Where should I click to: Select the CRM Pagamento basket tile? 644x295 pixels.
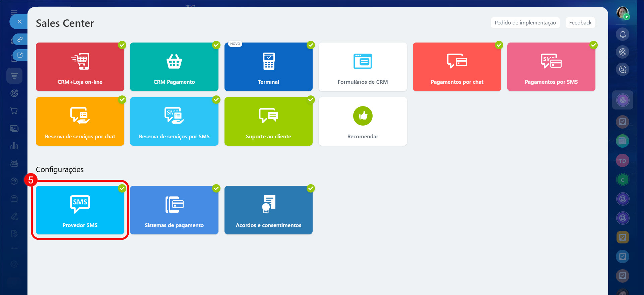pyautogui.click(x=174, y=67)
